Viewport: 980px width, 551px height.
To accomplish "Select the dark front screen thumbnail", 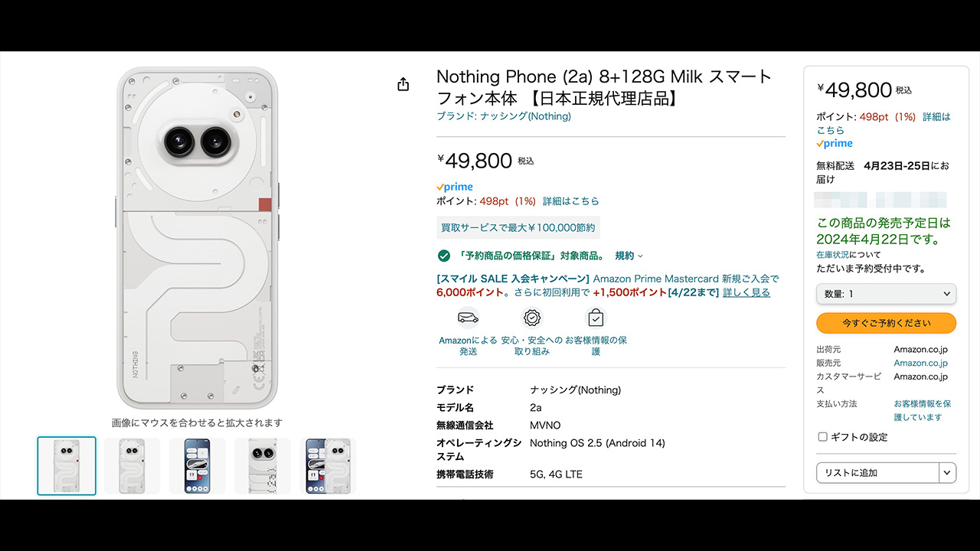I will click(198, 466).
